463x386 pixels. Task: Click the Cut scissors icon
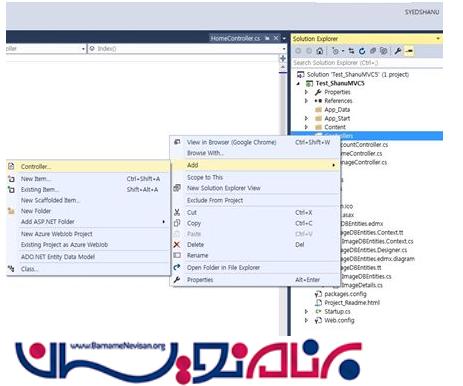[177, 212]
